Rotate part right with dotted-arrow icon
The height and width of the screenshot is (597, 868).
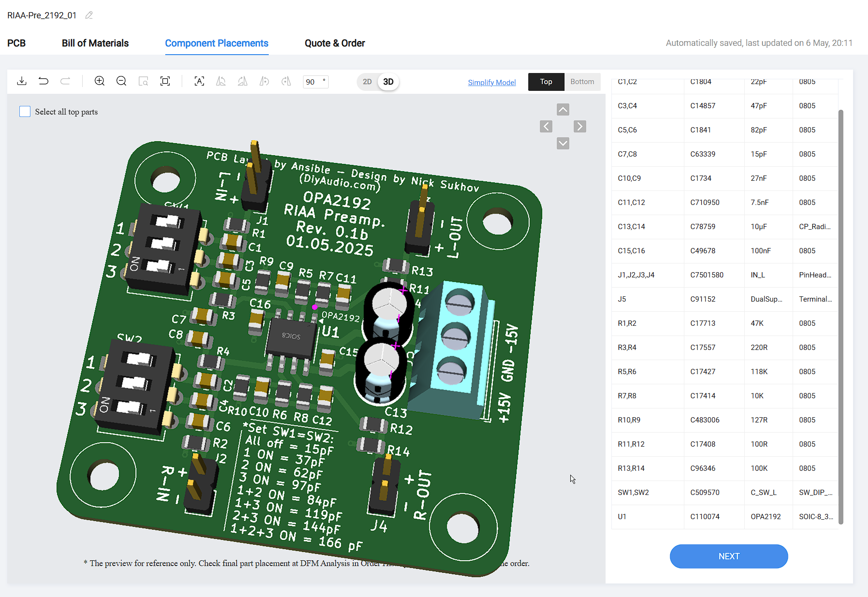coord(286,81)
